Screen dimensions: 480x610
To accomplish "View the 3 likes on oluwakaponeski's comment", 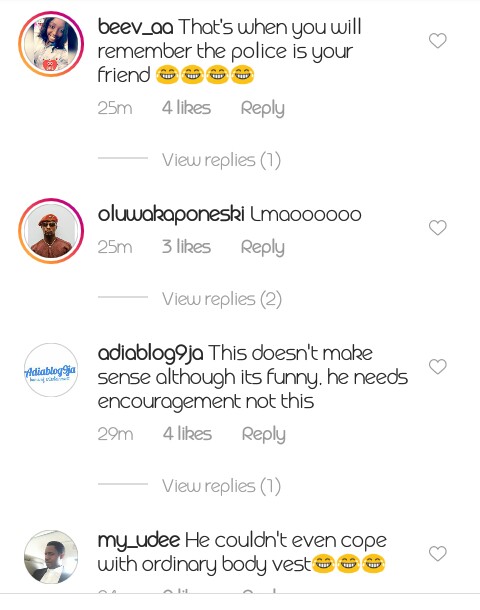I will pyautogui.click(x=186, y=247).
